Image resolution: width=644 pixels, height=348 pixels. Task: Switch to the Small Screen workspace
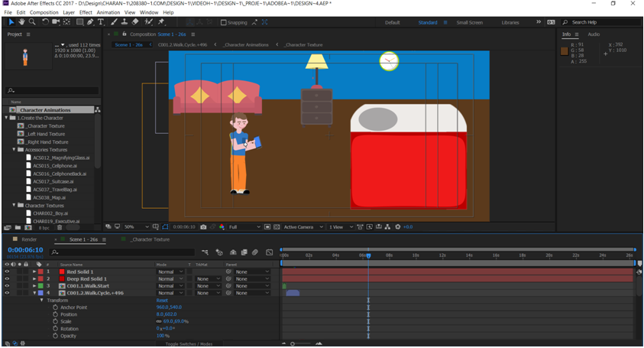(x=469, y=23)
